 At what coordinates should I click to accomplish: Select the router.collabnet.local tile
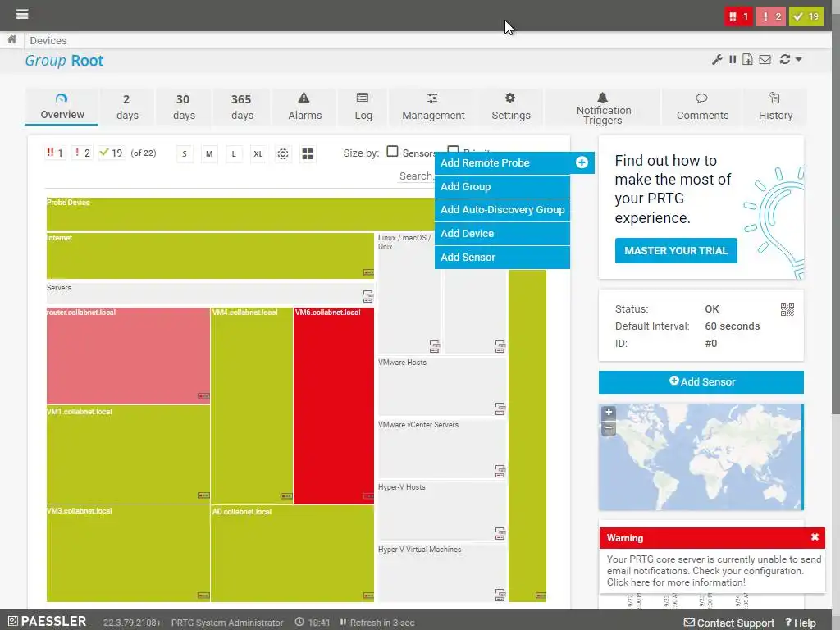point(128,356)
